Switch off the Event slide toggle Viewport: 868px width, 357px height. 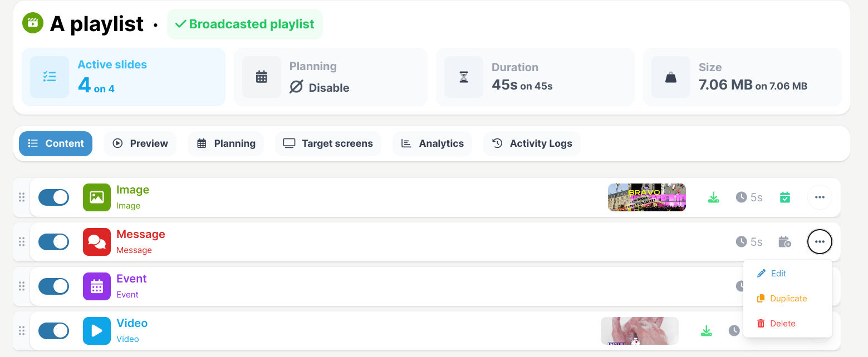tap(53, 286)
